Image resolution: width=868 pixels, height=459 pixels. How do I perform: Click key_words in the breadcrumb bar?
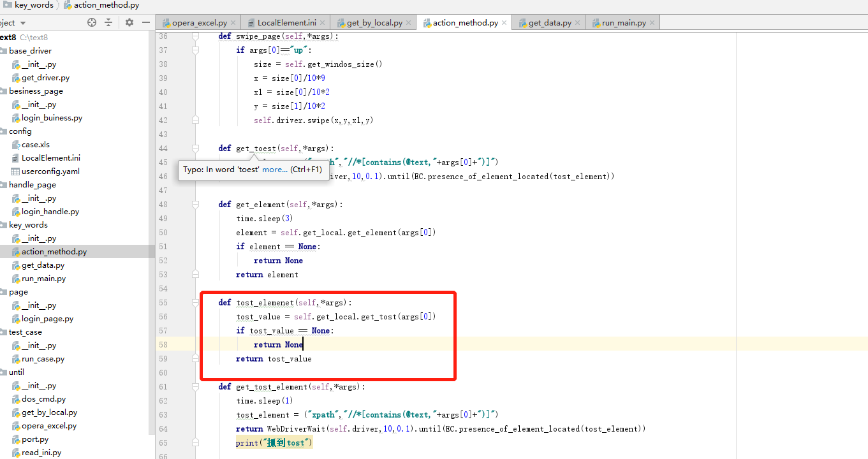[x=34, y=5]
